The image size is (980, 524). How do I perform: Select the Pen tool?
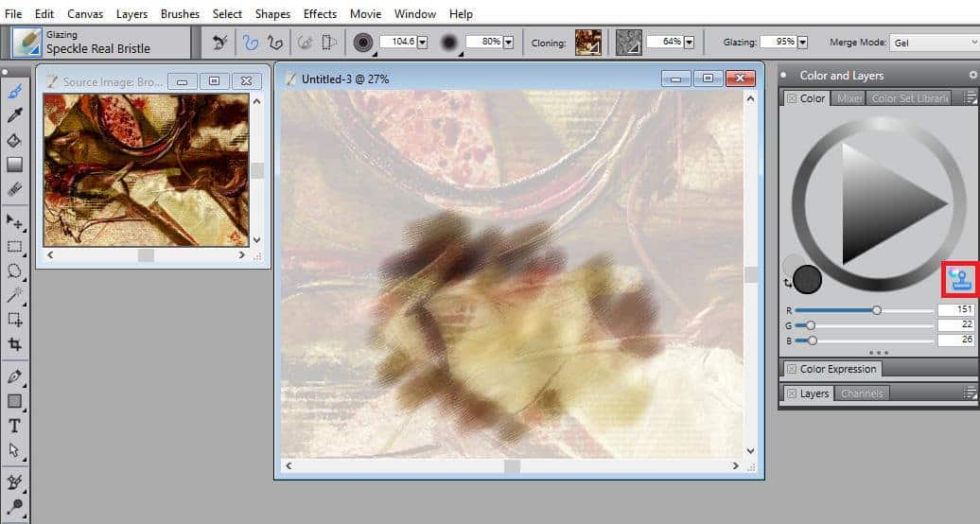[14, 376]
